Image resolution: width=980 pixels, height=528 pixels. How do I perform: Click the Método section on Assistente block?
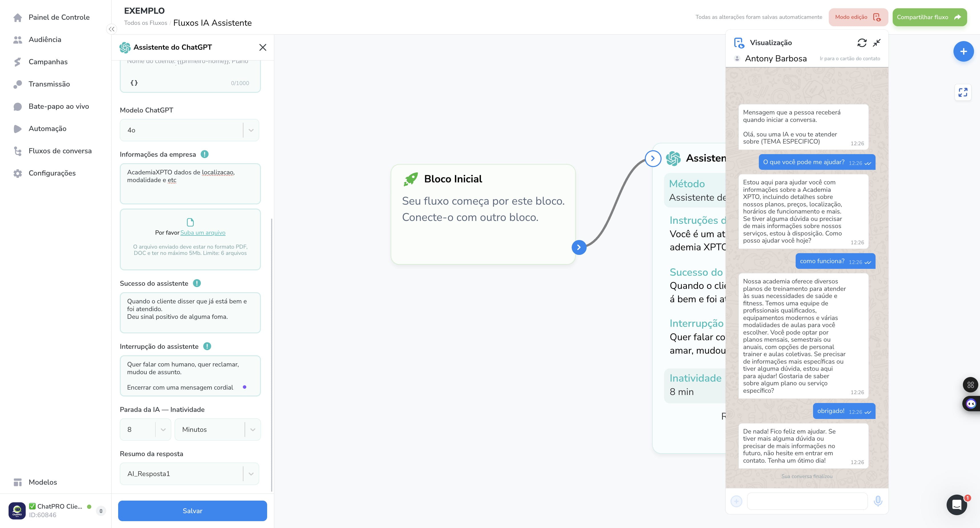tap(695, 190)
